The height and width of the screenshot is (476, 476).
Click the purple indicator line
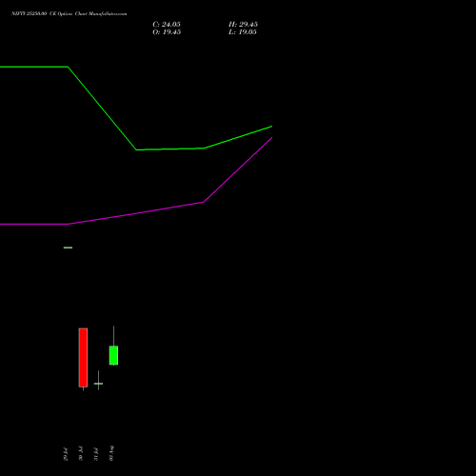(136, 213)
